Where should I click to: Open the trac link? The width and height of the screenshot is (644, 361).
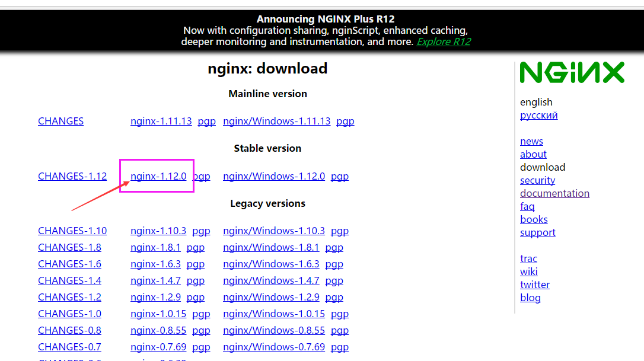tap(528, 258)
